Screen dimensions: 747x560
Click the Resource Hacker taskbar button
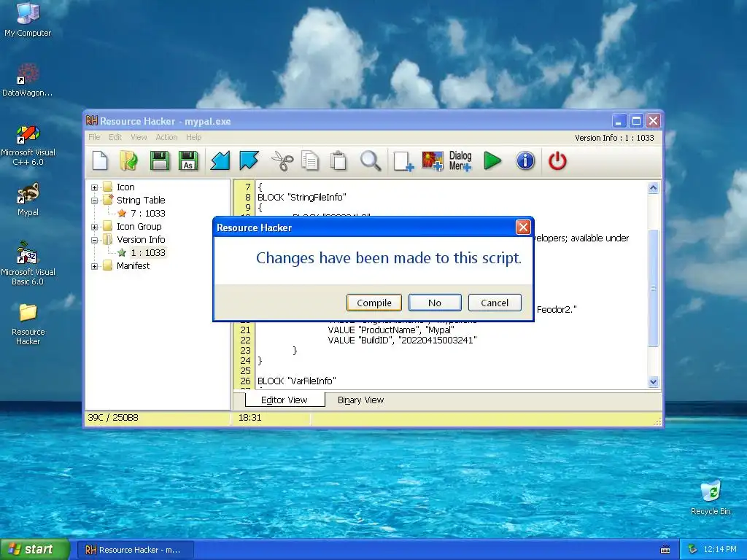tap(135, 550)
